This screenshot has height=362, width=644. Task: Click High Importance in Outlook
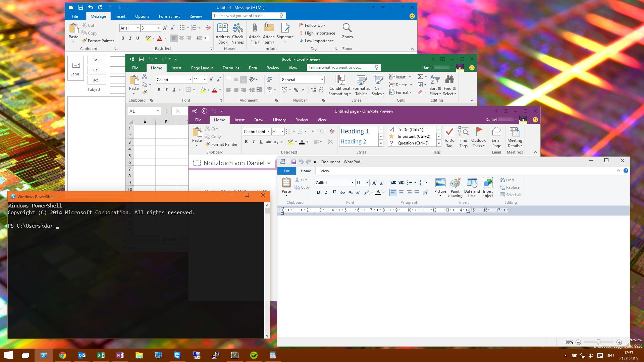coord(317,33)
